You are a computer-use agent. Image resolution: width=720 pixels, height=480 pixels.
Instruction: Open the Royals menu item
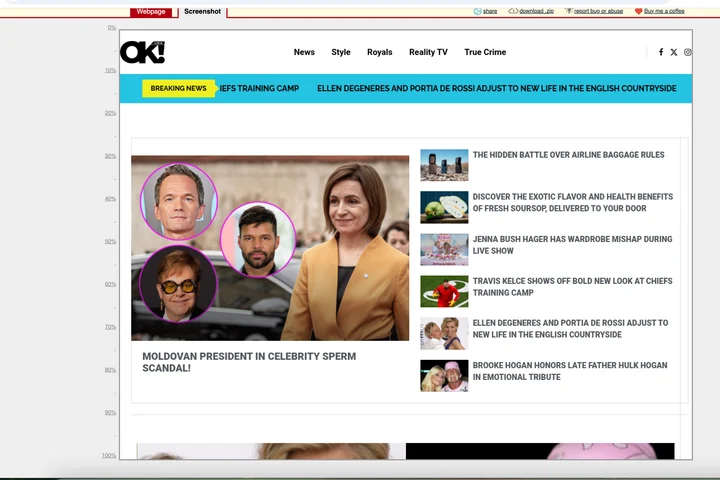[380, 52]
